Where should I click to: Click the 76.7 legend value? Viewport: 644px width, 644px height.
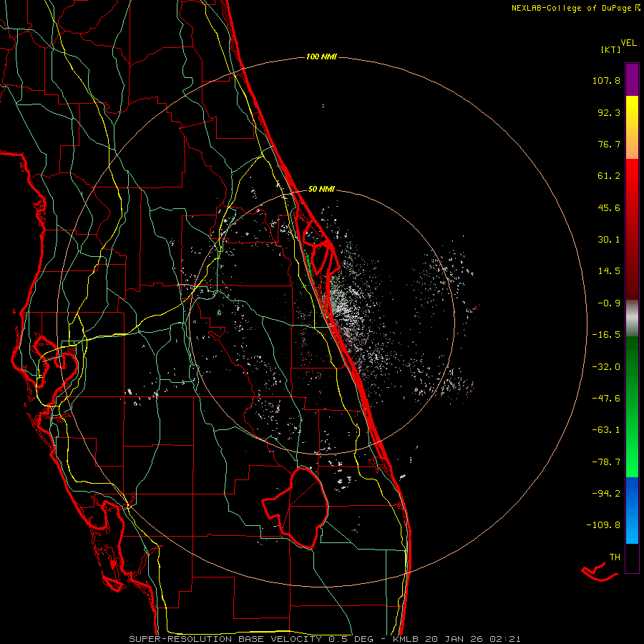609,144
